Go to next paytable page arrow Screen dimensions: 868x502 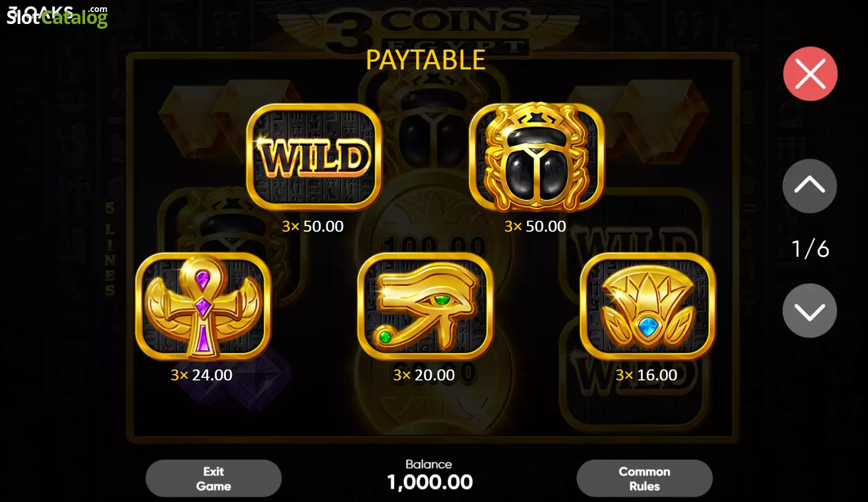[x=810, y=310]
